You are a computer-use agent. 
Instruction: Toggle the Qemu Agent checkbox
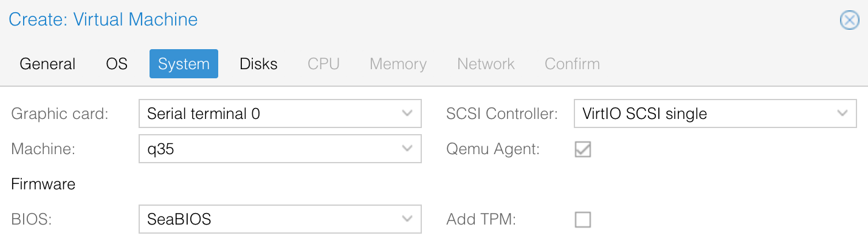(583, 149)
